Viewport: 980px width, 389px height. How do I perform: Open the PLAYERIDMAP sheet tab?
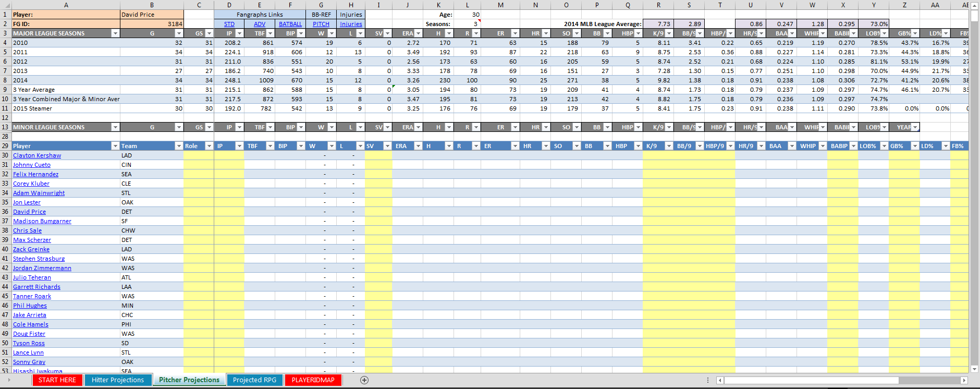313,380
